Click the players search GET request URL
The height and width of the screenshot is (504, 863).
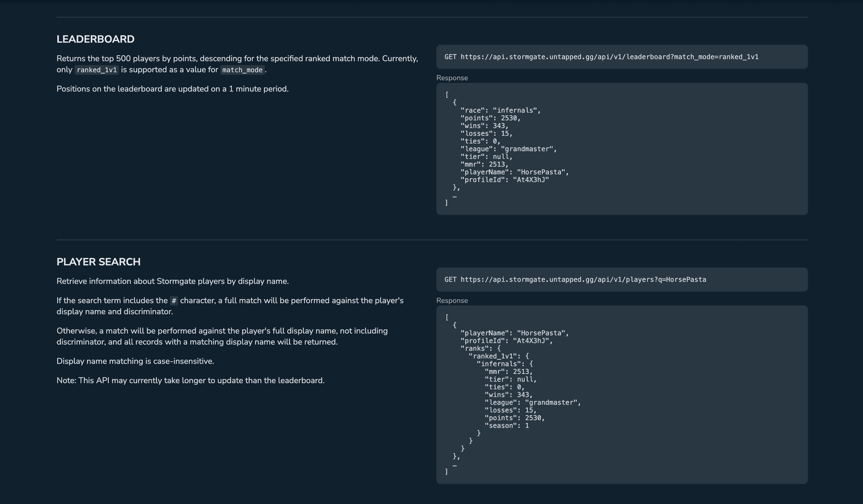tap(583, 279)
